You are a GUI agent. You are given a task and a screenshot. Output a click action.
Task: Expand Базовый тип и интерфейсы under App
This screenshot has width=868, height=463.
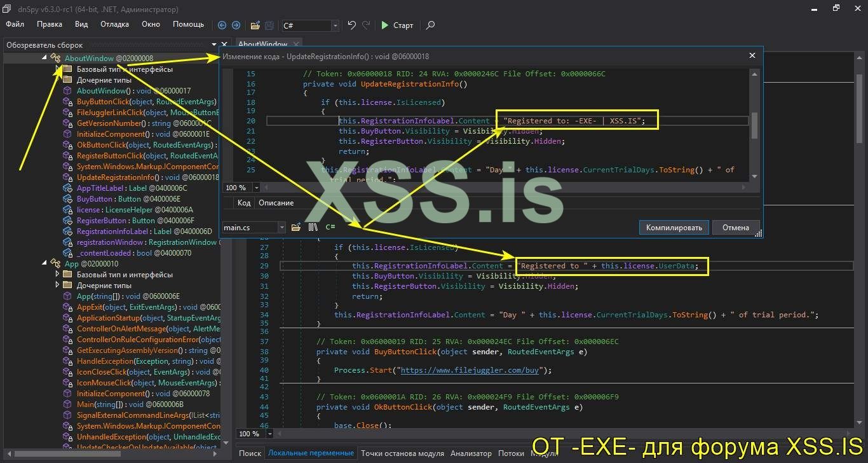point(57,275)
